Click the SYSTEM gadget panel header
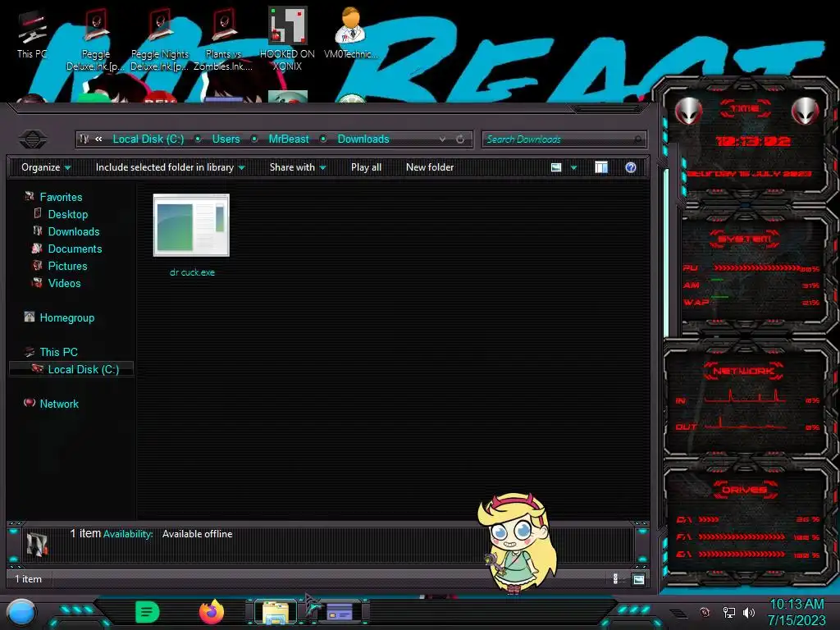 click(x=745, y=239)
